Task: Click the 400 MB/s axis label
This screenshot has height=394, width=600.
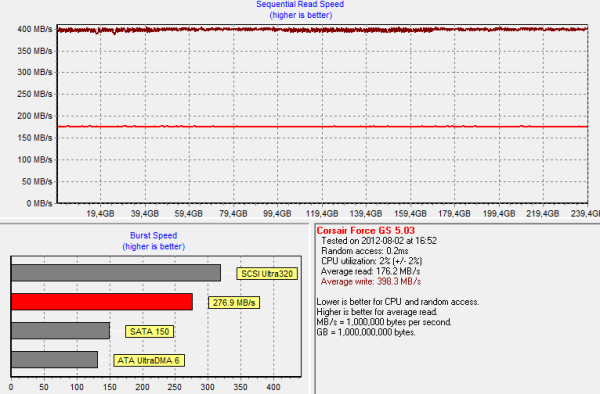Action: point(34,29)
